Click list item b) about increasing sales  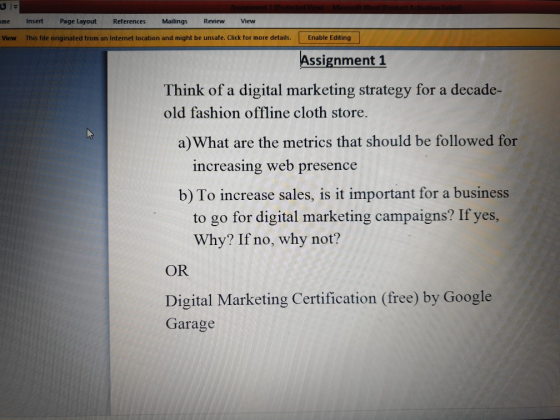click(344, 216)
